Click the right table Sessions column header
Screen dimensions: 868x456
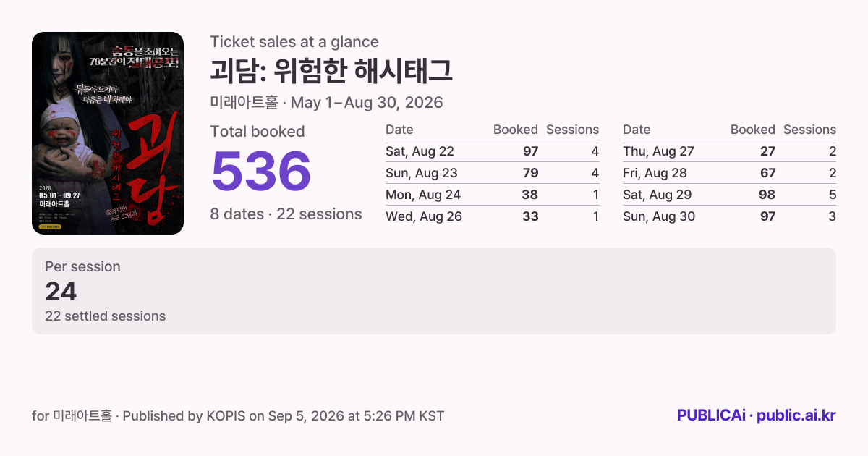point(809,130)
